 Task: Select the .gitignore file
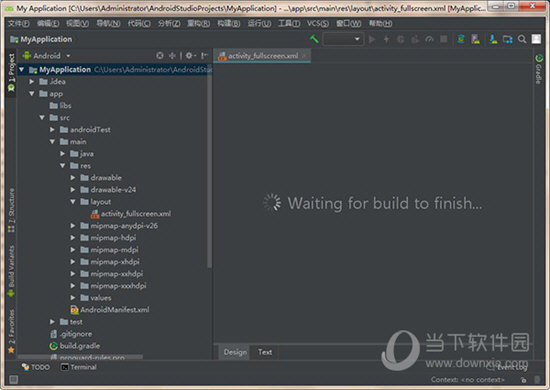click(71, 334)
